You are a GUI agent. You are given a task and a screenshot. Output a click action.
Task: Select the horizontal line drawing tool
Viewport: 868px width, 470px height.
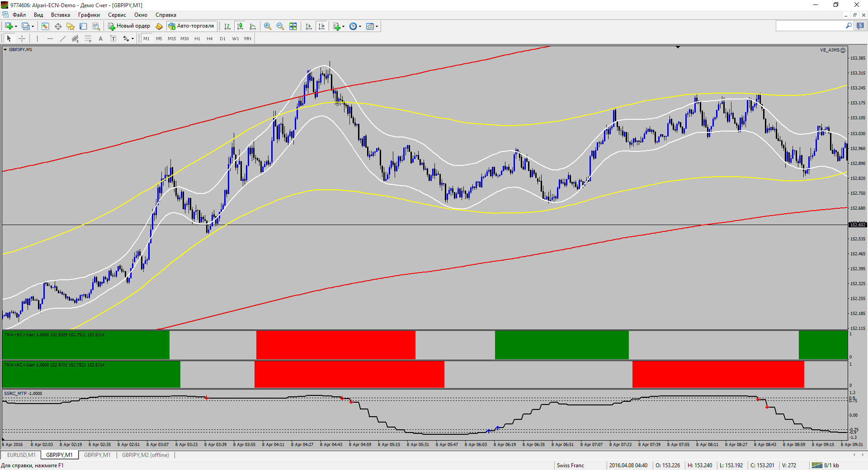[x=50, y=38]
